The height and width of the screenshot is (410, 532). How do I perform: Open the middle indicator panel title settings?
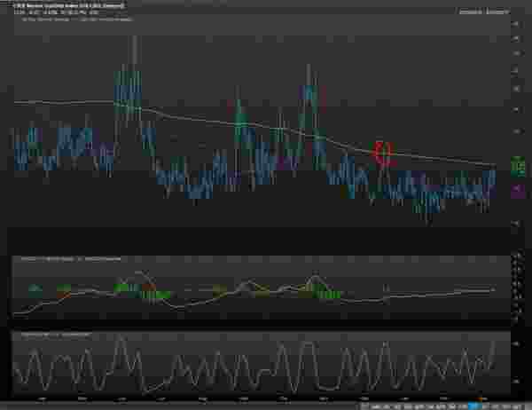tap(53, 258)
